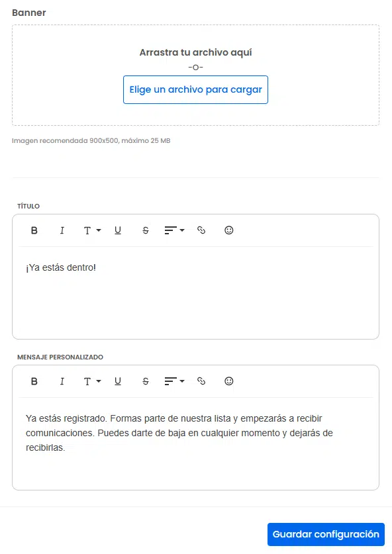
Task: Insert link in Mensaje Personalizado editor
Action: tap(201, 381)
